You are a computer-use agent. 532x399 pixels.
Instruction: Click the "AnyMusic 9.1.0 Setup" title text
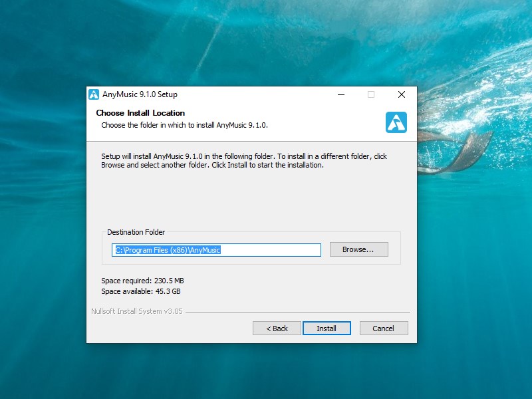pos(140,94)
